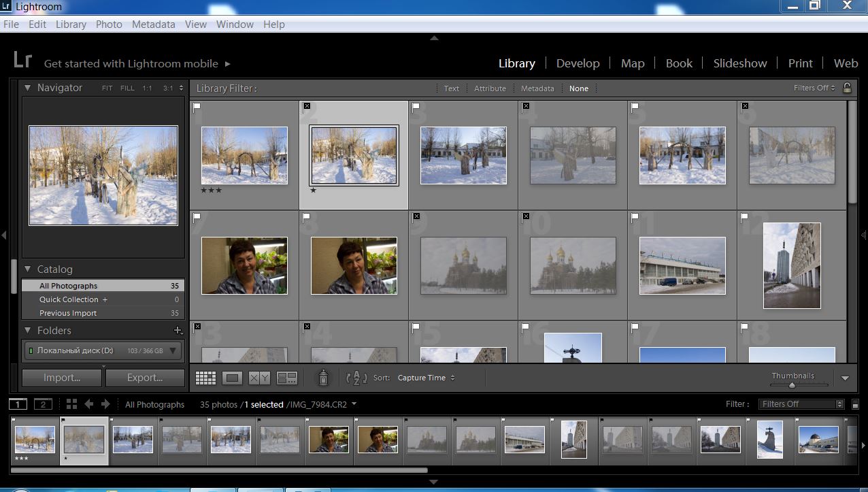This screenshot has height=492, width=868.
Task: Open Sort Capture Time dropdown
Action: 427,378
